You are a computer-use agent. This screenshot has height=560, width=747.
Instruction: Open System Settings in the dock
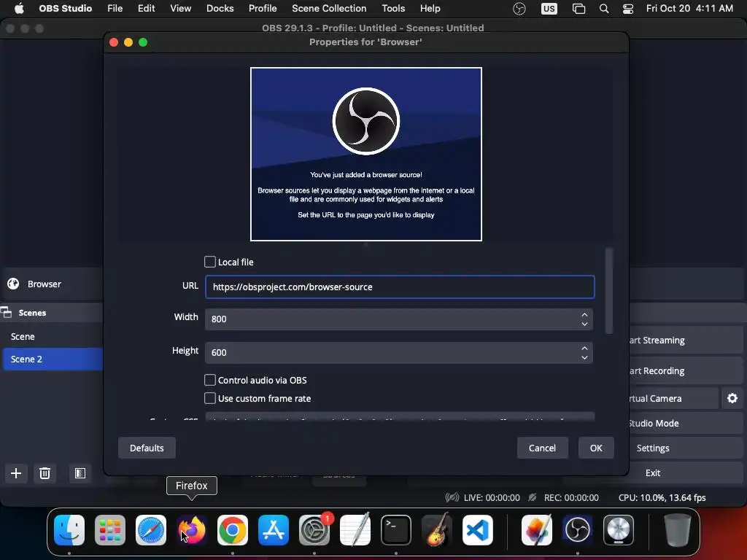(x=314, y=530)
